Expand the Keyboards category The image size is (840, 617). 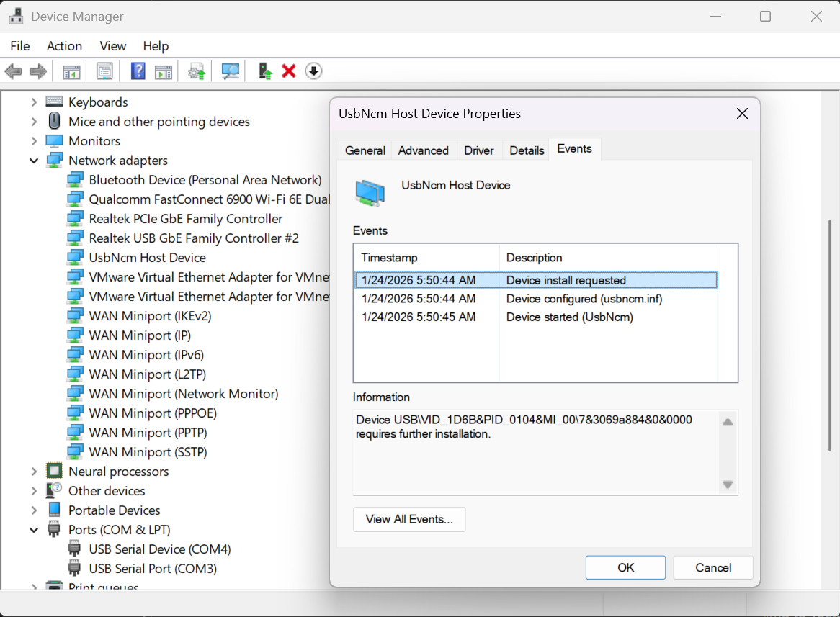tap(34, 102)
